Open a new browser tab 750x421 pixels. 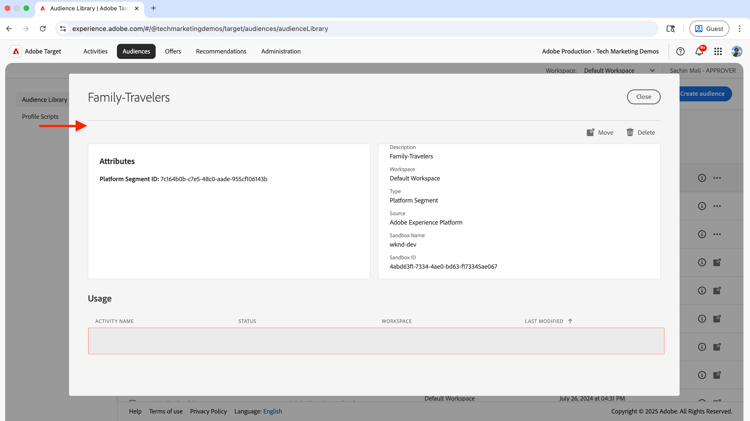point(154,8)
